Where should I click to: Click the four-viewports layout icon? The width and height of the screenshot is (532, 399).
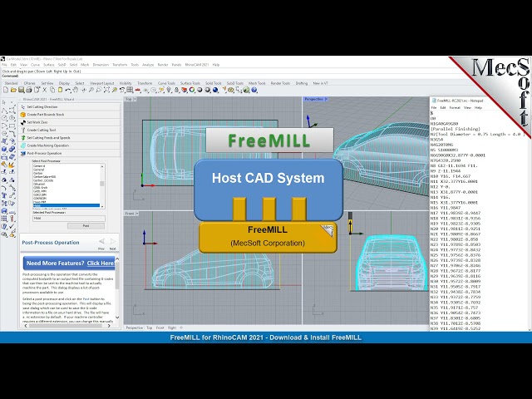coord(130,90)
